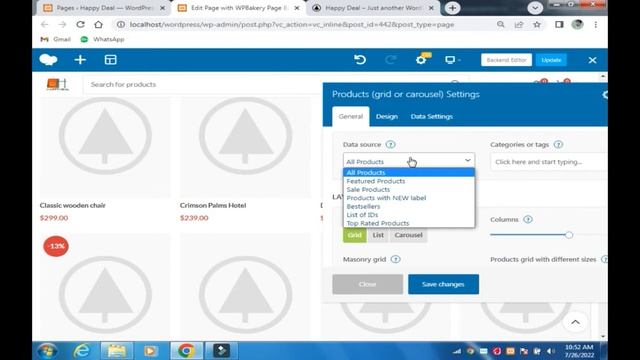The height and width of the screenshot is (360, 640).
Task: Undo the last change in editor
Action: tap(360, 60)
